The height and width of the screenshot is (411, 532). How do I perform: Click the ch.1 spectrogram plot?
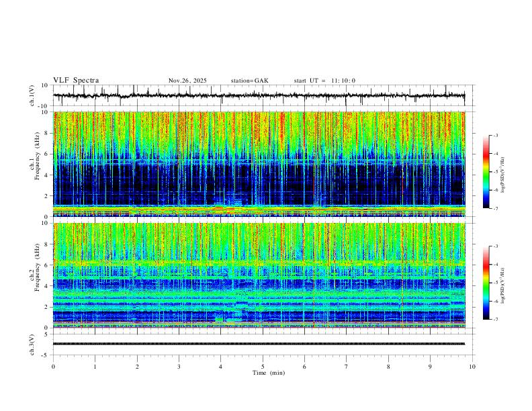pyautogui.click(x=259, y=164)
